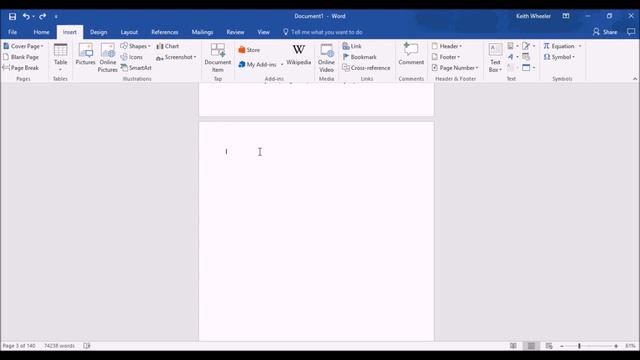Switch to Read Mode view

[513, 346]
